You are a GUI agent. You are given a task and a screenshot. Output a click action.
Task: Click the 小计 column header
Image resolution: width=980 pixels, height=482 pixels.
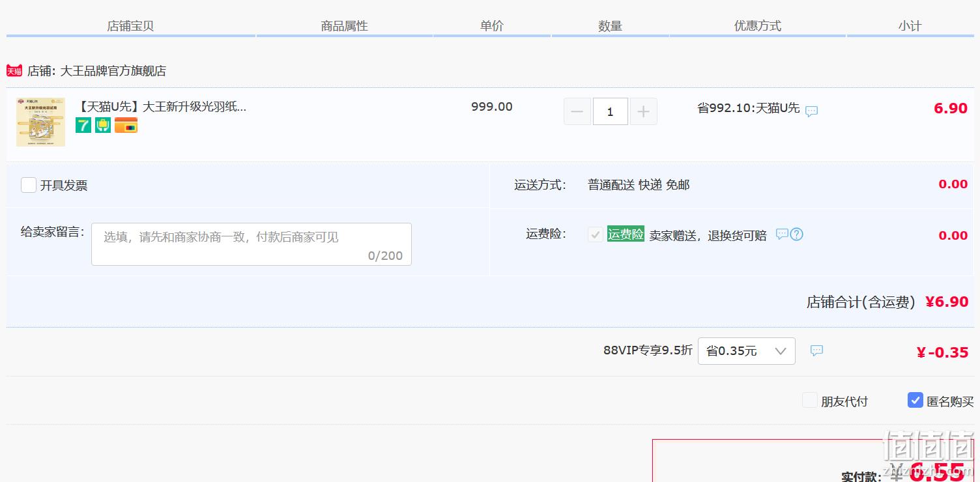(x=910, y=26)
